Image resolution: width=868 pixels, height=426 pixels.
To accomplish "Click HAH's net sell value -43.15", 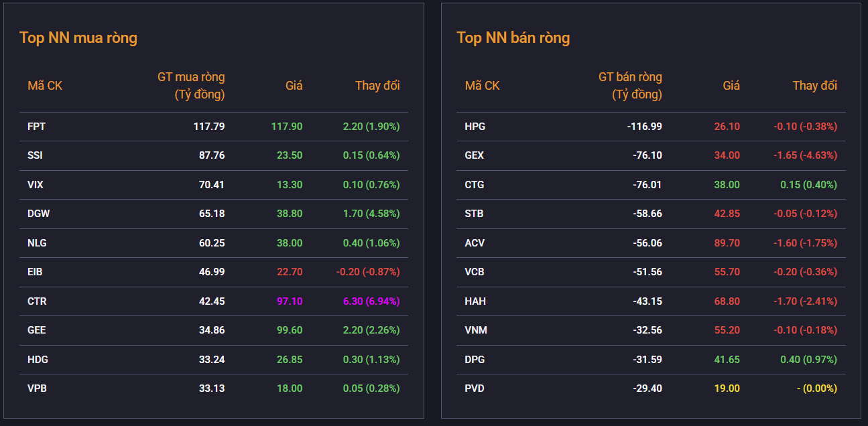I will (647, 301).
